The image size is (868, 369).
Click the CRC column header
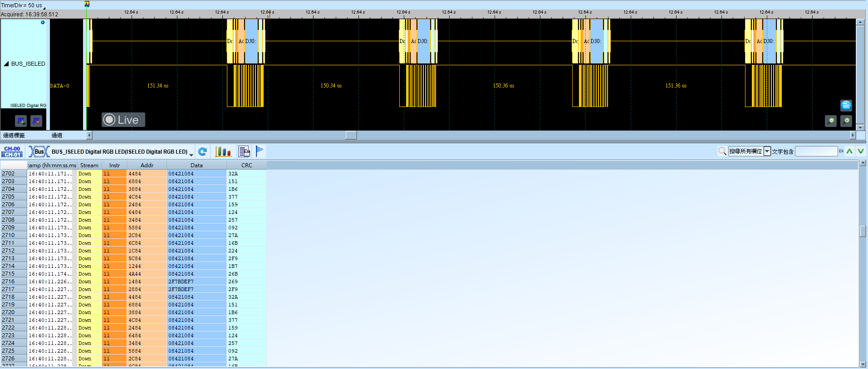click(x=246, y=165)
